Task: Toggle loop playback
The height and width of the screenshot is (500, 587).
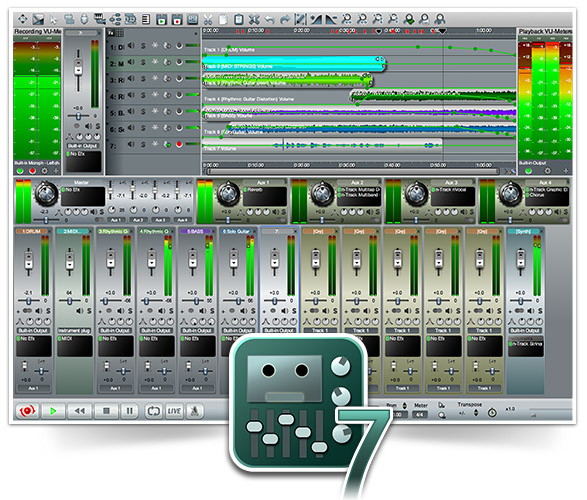Action: 153,411
